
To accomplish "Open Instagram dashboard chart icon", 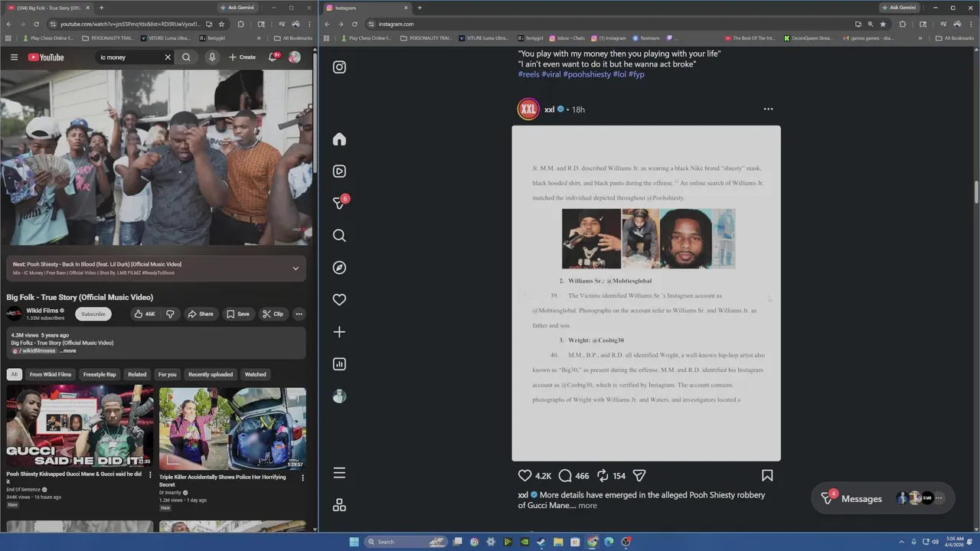I will tap(339, 364).
